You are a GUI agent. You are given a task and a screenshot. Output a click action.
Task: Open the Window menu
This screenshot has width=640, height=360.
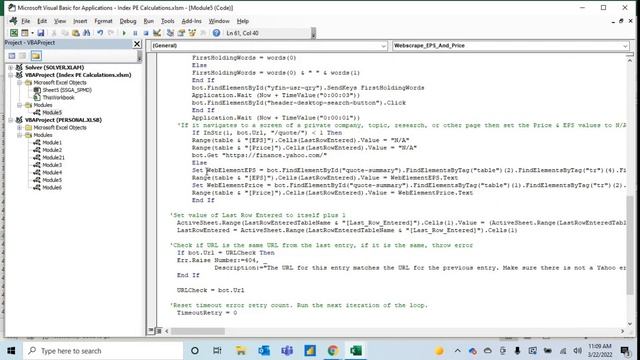(x=219, y=21)
